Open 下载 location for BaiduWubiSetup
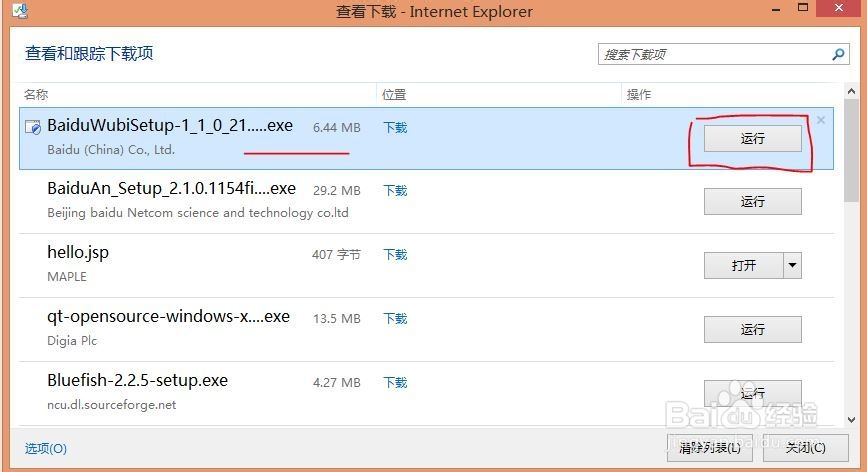867x472 pixels. [x=395, y=128]
